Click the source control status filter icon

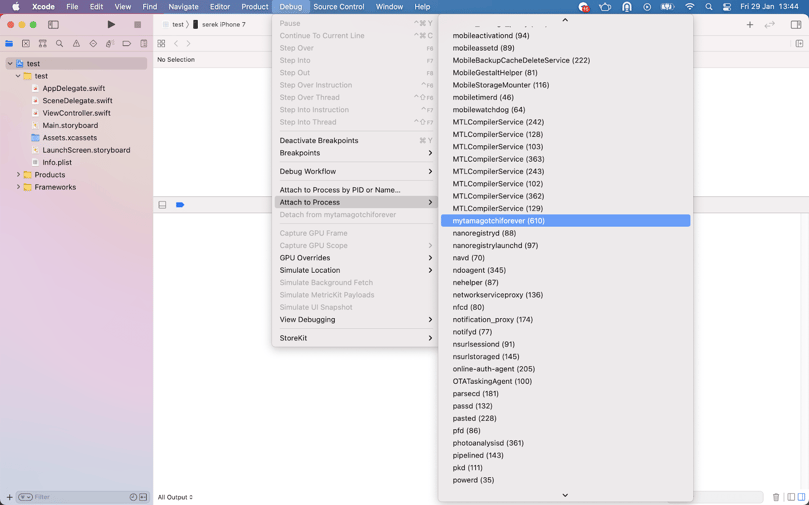click(x=143, y=497)
